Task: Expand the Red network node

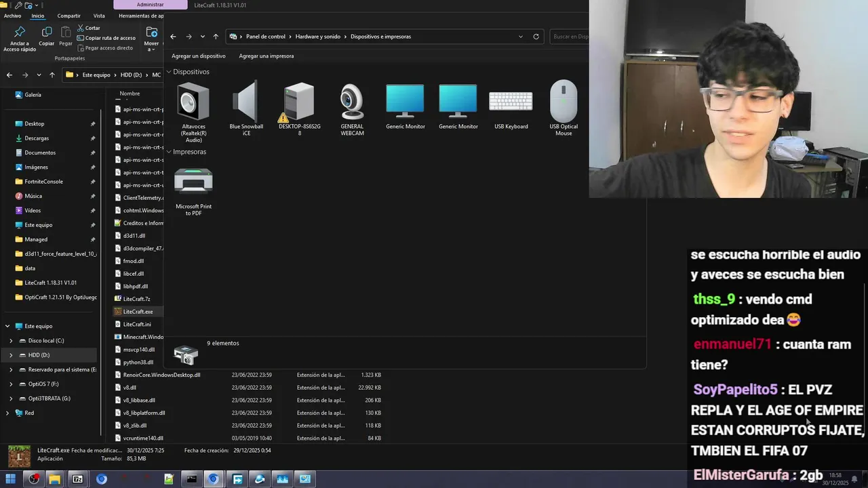Action: pyautogui.click(x=7, y=413)
